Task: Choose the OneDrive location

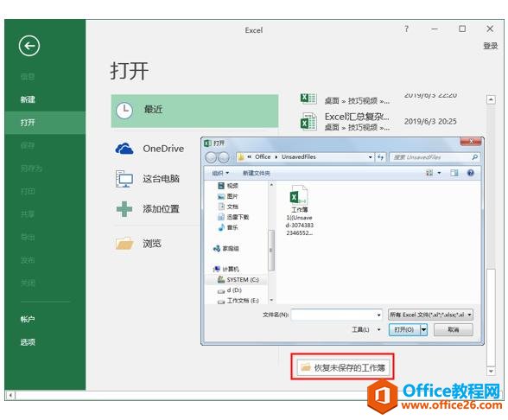Action: pos(163,149)
